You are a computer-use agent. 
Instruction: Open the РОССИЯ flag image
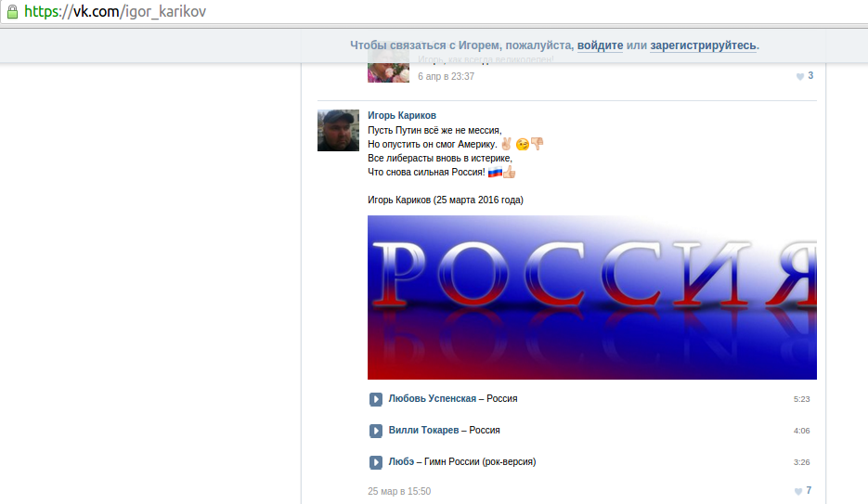pos(591,297)
